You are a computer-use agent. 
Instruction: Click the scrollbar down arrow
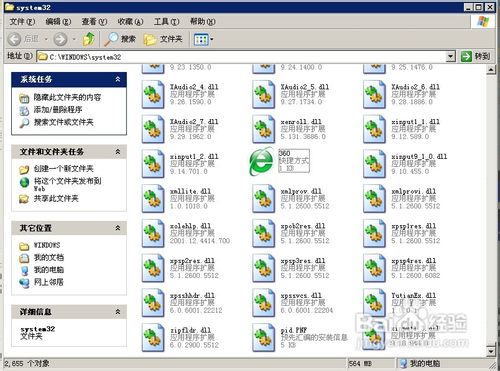(491, 351)
